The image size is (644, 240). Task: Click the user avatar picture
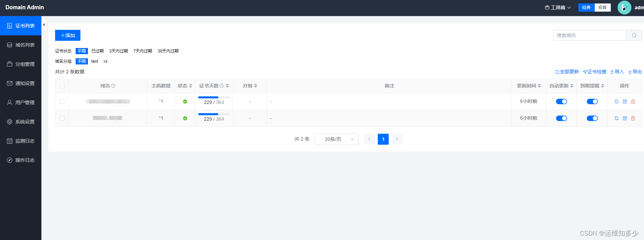[x=624, y=8]
